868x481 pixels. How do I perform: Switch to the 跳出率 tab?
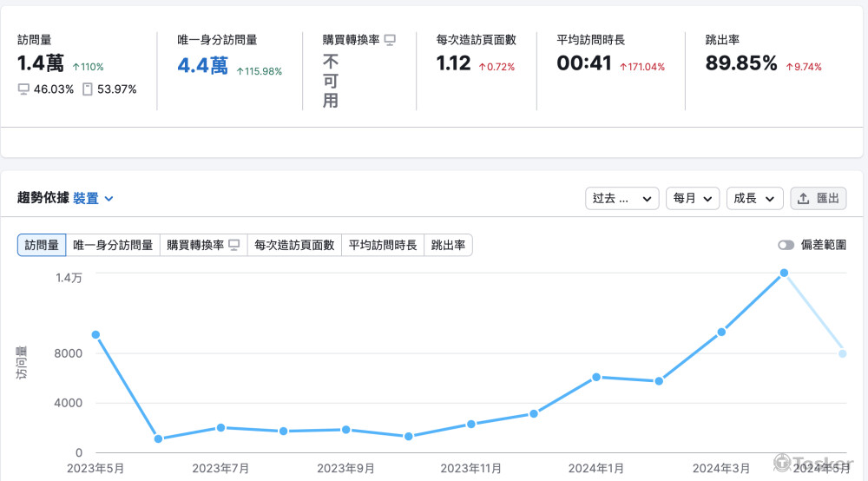tap(448, 246)
